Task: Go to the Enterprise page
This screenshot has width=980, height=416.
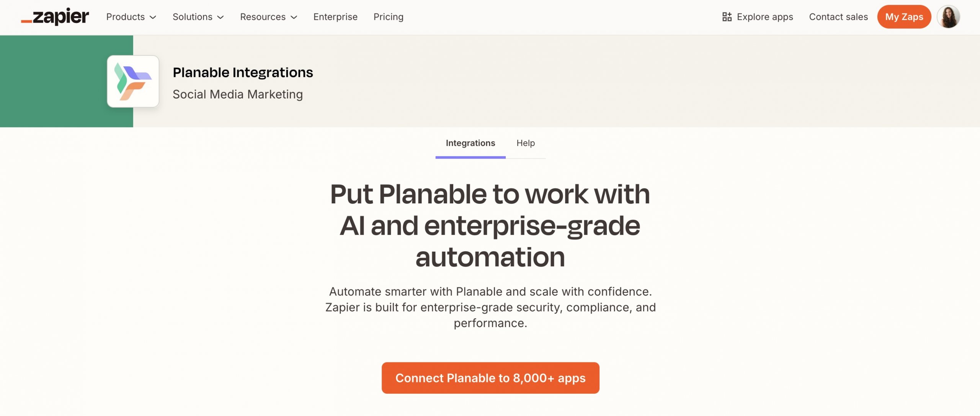Action: [335, 17]
